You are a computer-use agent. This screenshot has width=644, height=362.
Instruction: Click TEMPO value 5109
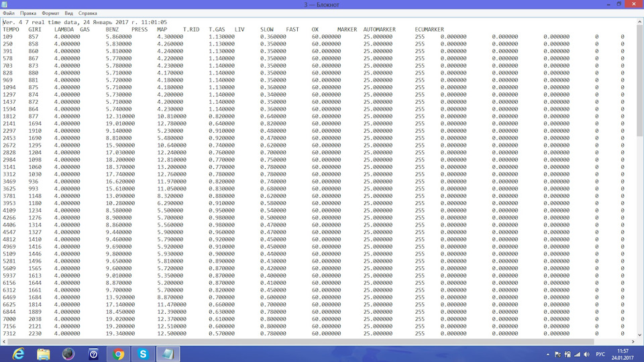point(9,254)
